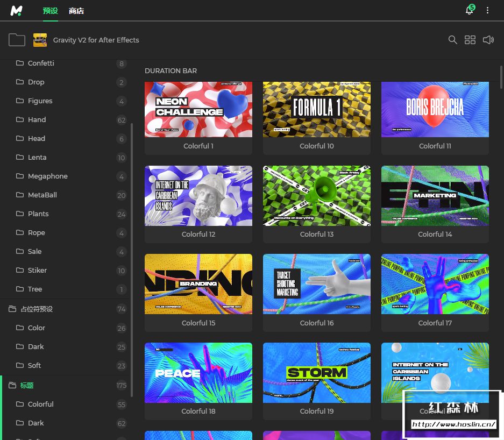Viewport: 504px width, 440px height.
Task: Open the Gravity V2 for After Effects title
Action: [x=96, y=40]
